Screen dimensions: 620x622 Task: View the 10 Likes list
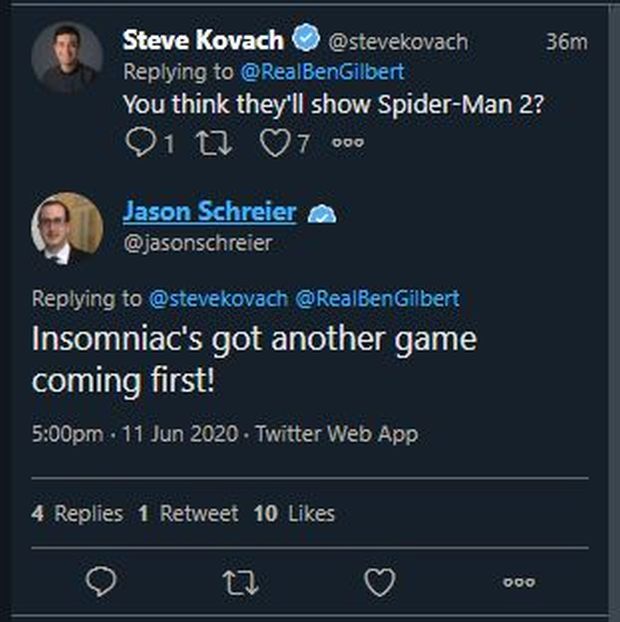click(294, 514)
